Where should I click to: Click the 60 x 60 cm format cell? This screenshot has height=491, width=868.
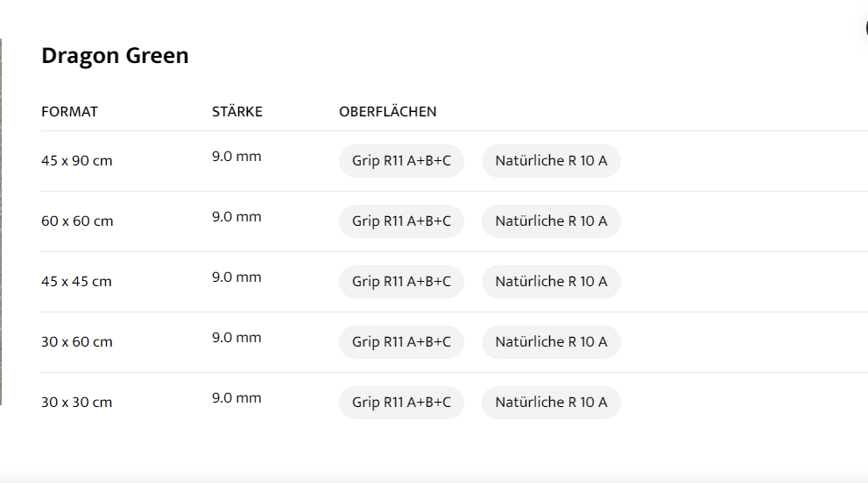(x=77, y=221)
